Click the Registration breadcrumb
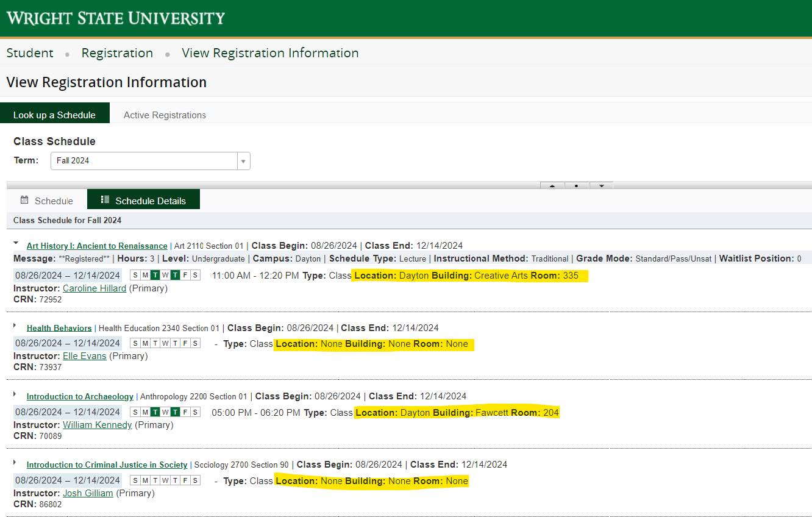This screenshot has height=517, width=812. point(117,53)
